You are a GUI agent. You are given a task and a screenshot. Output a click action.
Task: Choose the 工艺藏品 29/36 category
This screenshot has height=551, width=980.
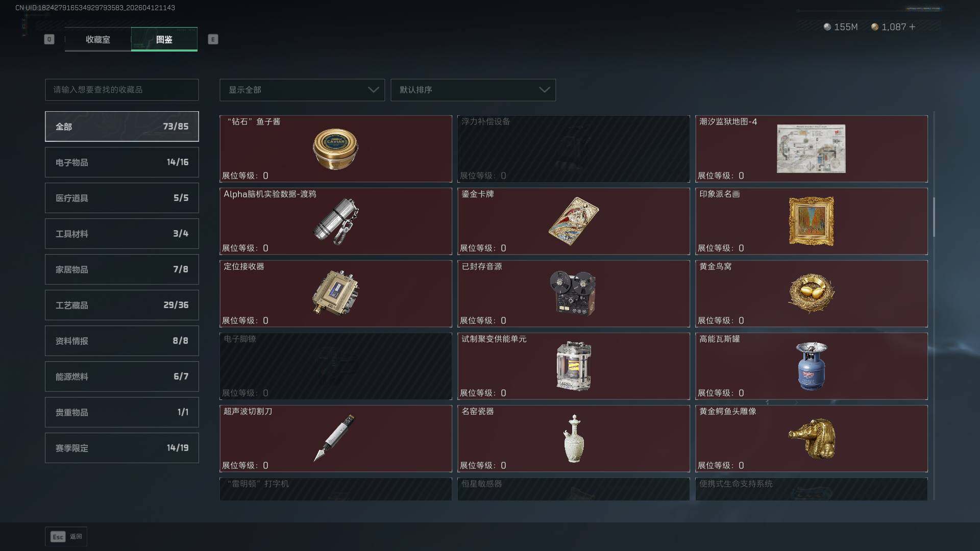(122, 305)
